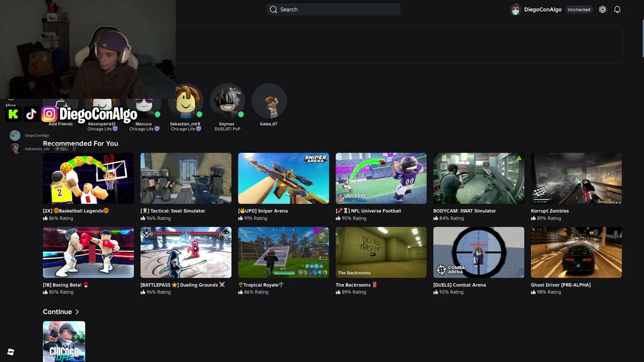Open the Sniper Arena game thumbnail
This screenshot has height=362, width=644.
pos(284,178)
